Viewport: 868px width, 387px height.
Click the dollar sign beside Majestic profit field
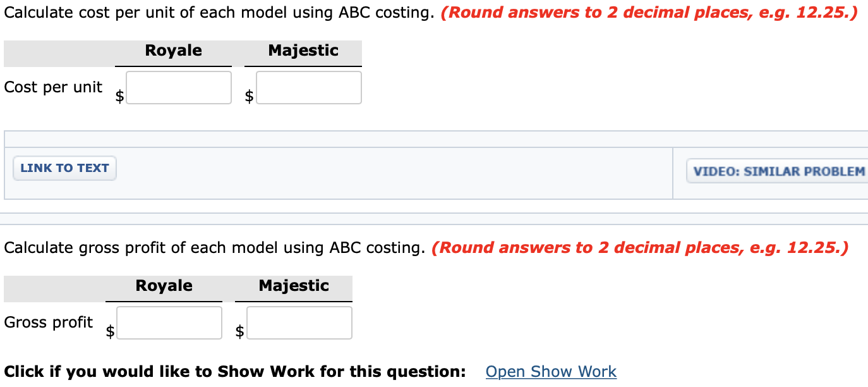[x=239, y=331]
